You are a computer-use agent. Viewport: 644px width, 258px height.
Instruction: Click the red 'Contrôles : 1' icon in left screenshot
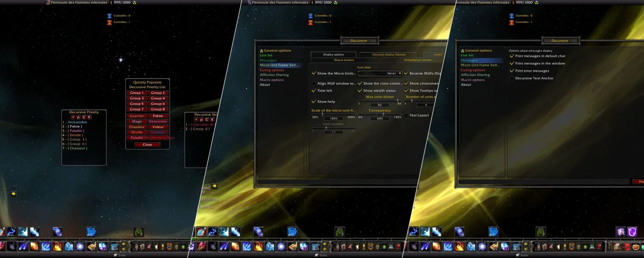109,22
